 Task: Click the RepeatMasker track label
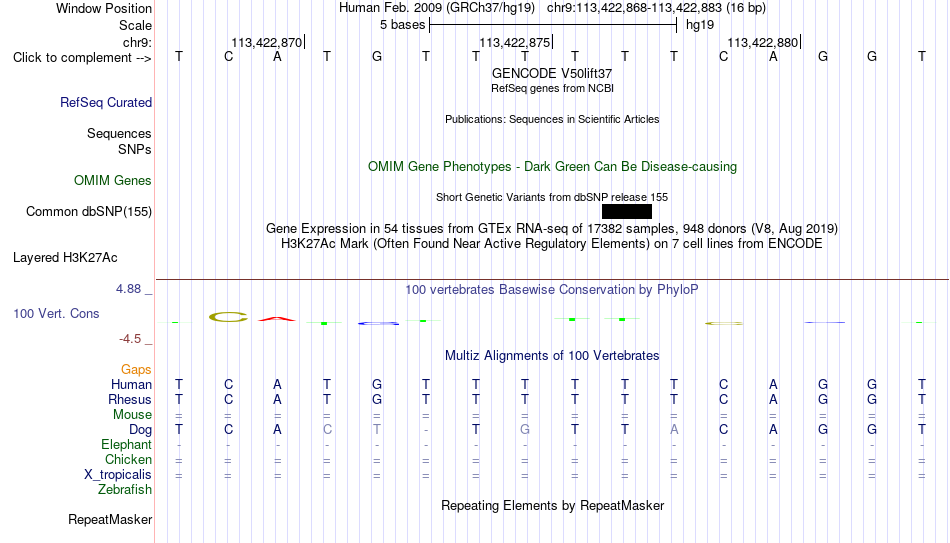pos(110,519)
